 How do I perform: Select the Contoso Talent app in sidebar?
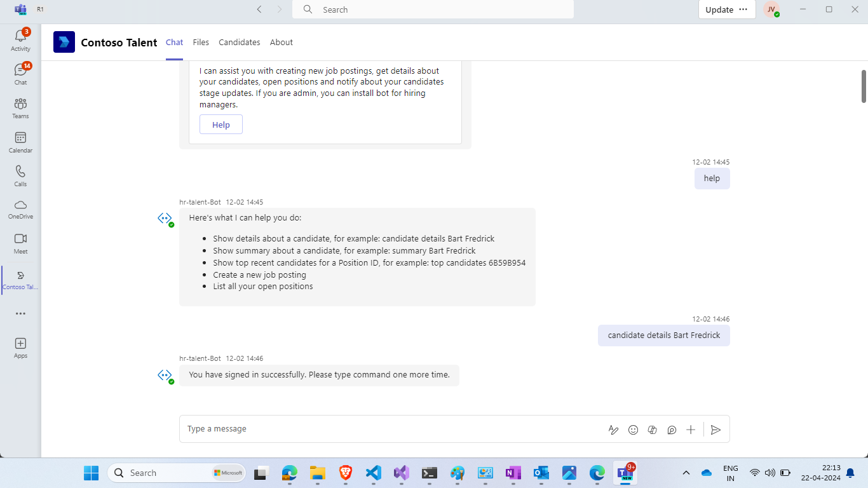click(20, 280)
